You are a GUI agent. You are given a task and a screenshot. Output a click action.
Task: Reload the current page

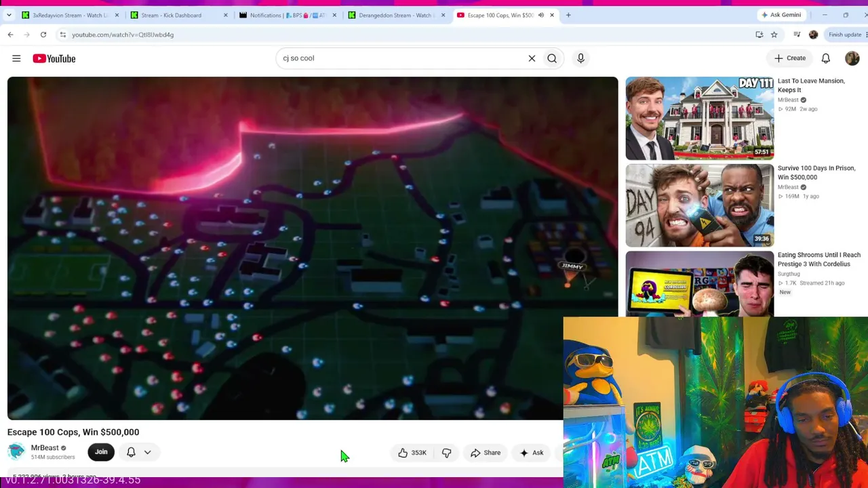pos(43,35)
